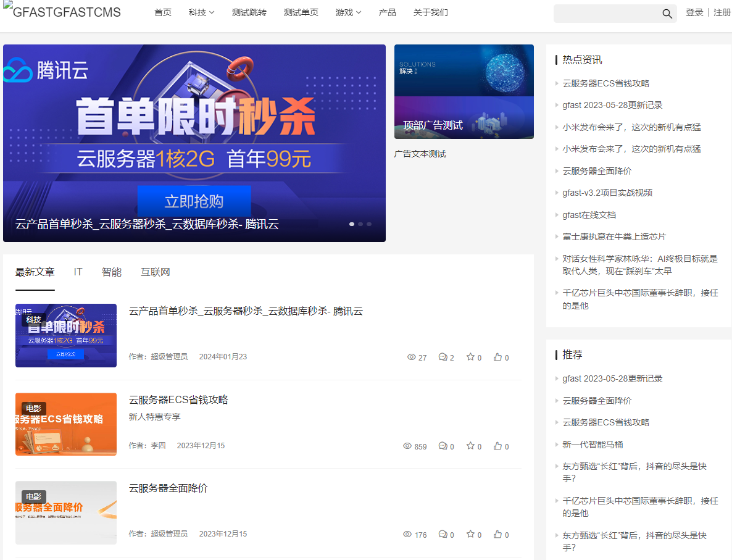Screen dimensions: 732x560
Task: Click author name 李四
Action: (x=158, y=446)
